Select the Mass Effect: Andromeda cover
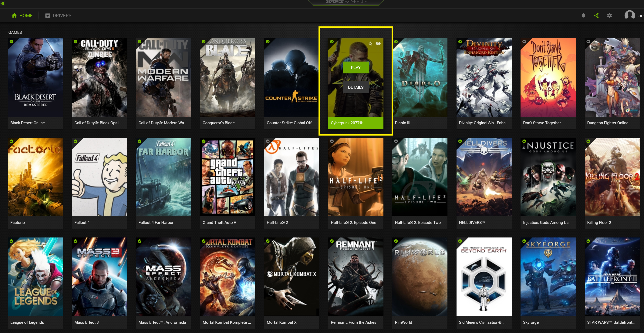 164,277
